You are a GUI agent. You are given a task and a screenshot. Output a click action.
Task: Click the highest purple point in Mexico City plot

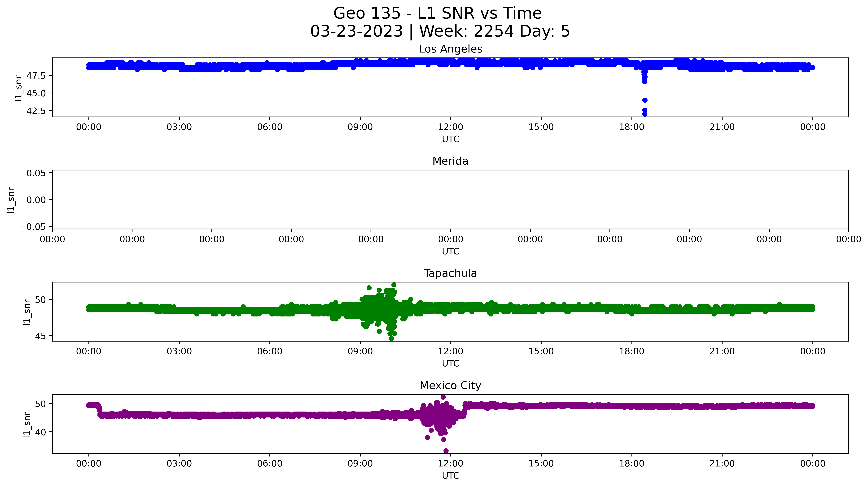pos(443,397)
